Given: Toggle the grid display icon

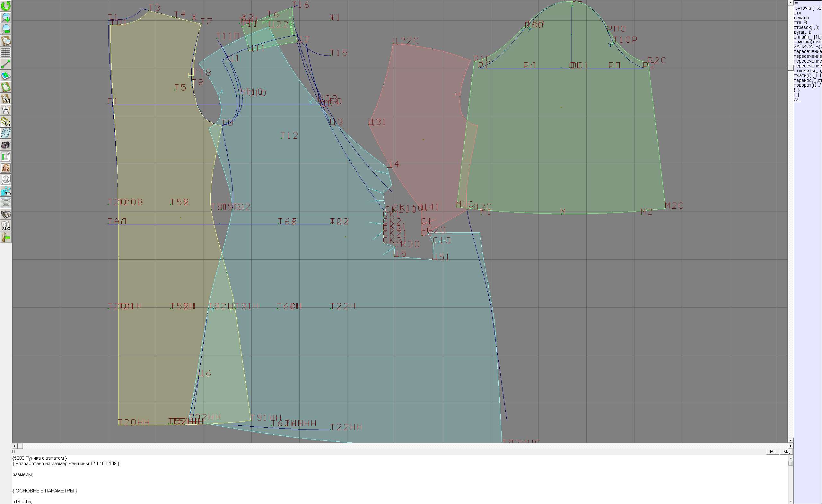Looking at the screenshot, I should (x=6, y=52).
